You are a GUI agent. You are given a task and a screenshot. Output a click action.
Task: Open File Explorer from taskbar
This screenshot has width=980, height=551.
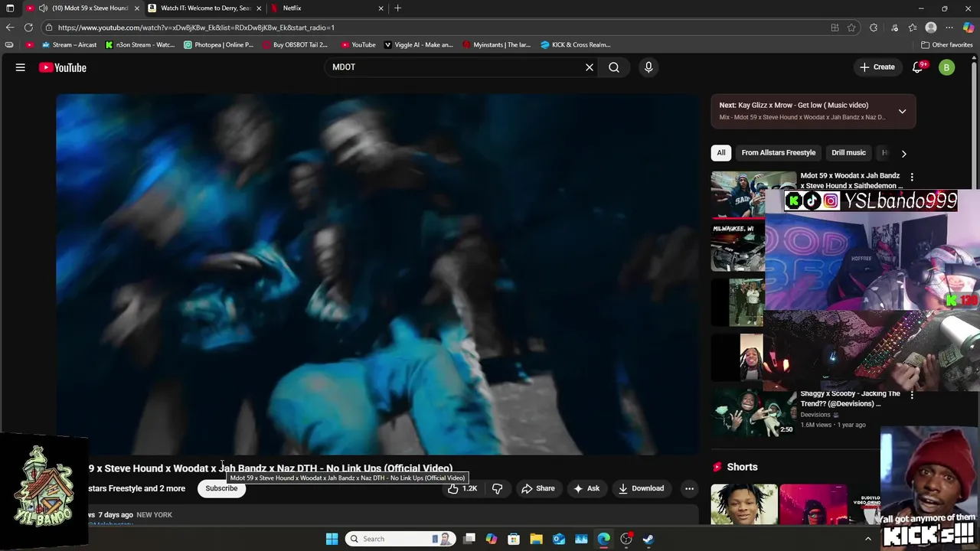pos(536,539)
